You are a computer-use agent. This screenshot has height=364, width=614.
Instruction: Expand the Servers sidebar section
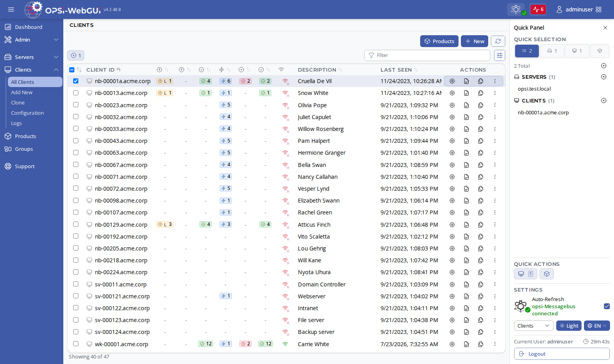[31, 57]
